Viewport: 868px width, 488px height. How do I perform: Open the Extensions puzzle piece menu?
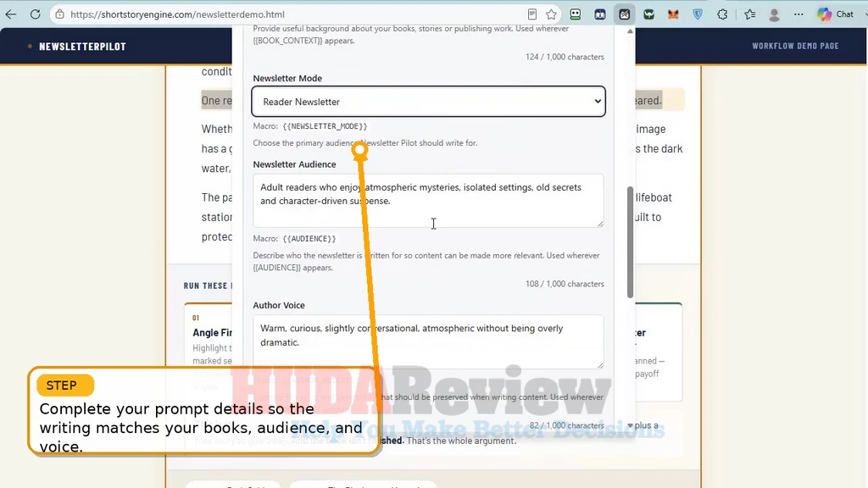722,14
